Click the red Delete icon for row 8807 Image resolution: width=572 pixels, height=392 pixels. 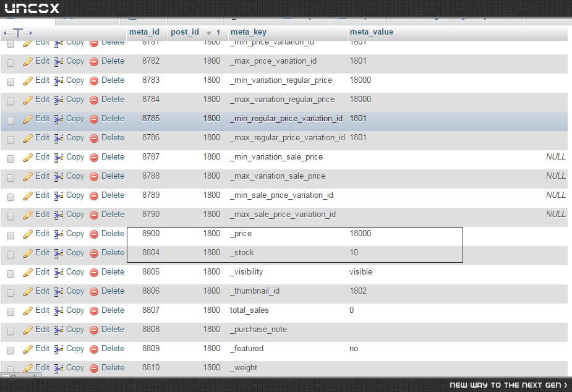click(94, 311)
